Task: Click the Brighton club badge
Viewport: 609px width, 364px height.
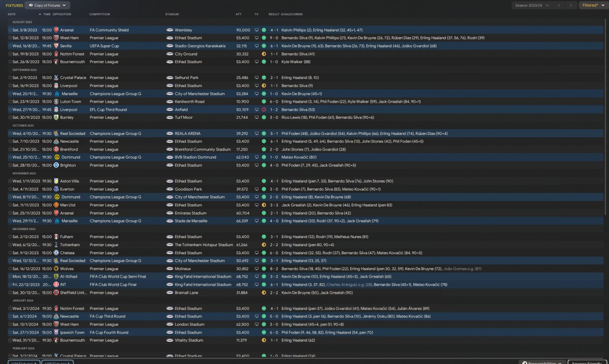Action: pyautogui.click(x=56, y=165)
